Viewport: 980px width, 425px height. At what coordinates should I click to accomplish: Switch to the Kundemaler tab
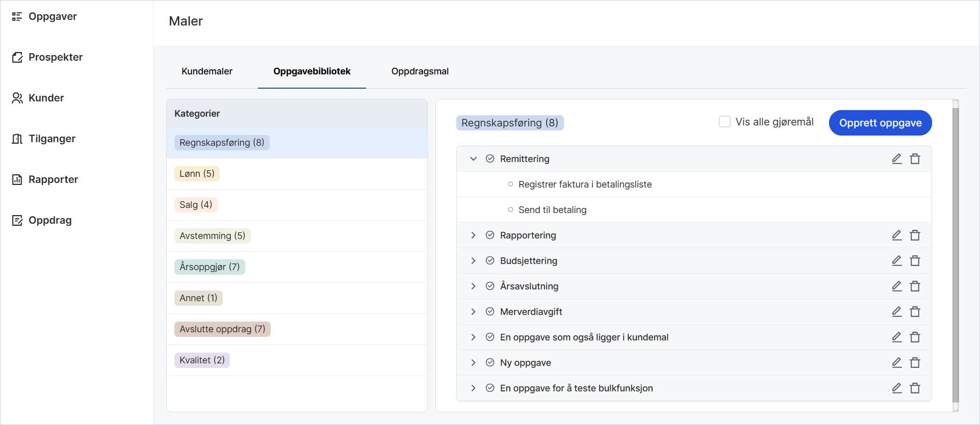pyautogui.click(x=207, y=71)
